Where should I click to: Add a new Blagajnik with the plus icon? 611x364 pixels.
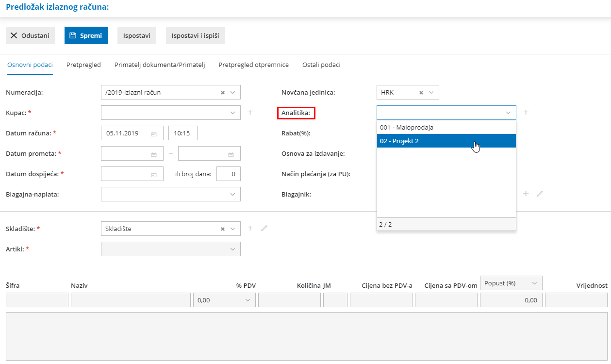click(526, 194)
